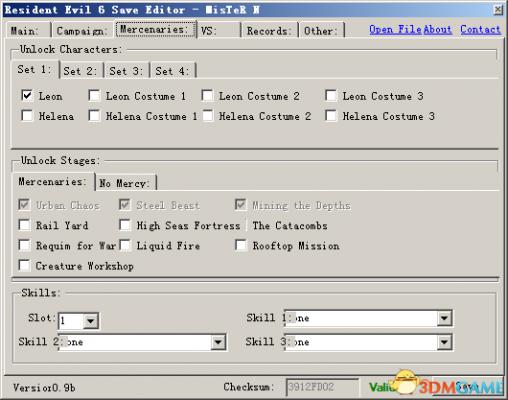Screen dimensions: 508x400
Task: Enable Leon Costume 2 checkbox
Action: pyautogui.click(x=207, y=96)
